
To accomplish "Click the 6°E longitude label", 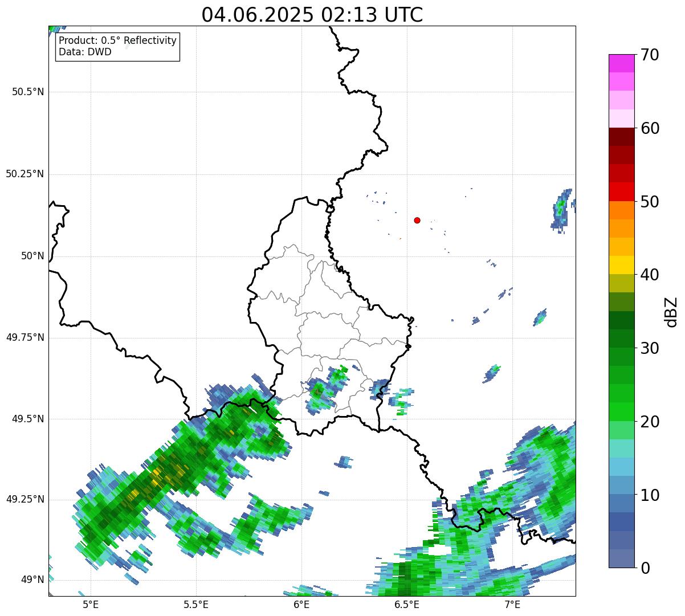I will (x=301, y=604).
